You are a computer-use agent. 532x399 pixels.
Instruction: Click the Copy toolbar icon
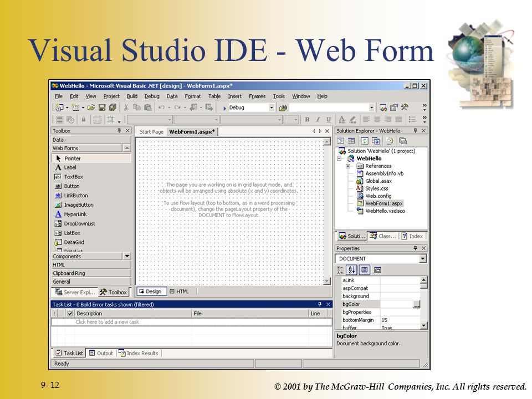click(x=137, y=108)
